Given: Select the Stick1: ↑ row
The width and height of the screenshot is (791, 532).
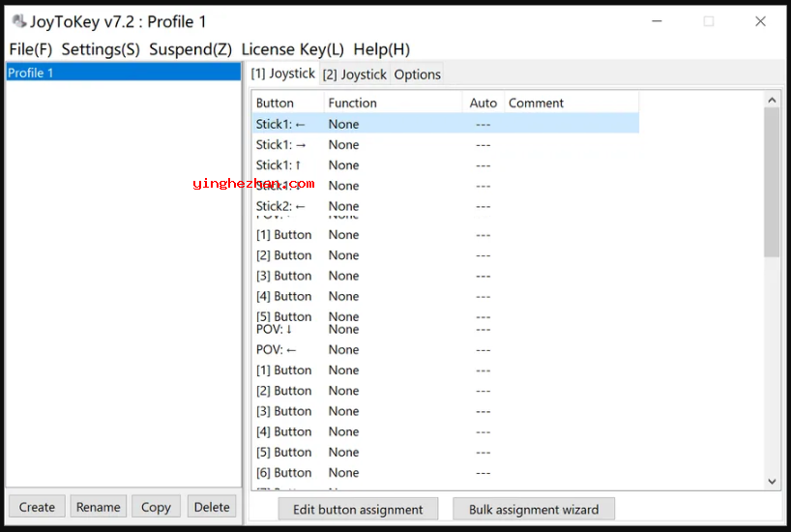Looking at the screenshot, I should (446, 165).
